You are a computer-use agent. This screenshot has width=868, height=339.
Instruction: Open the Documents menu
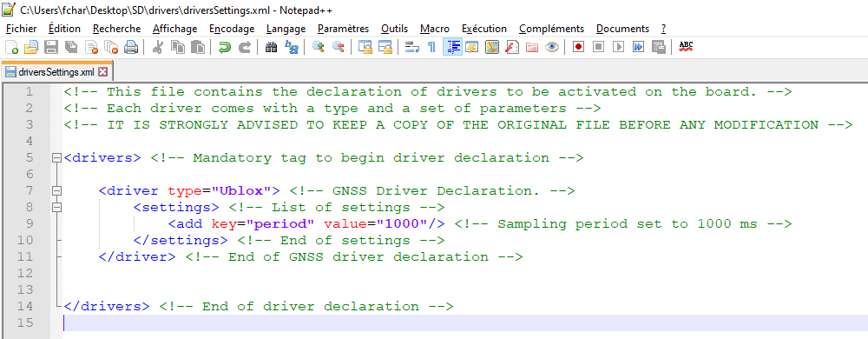[622, 28]
